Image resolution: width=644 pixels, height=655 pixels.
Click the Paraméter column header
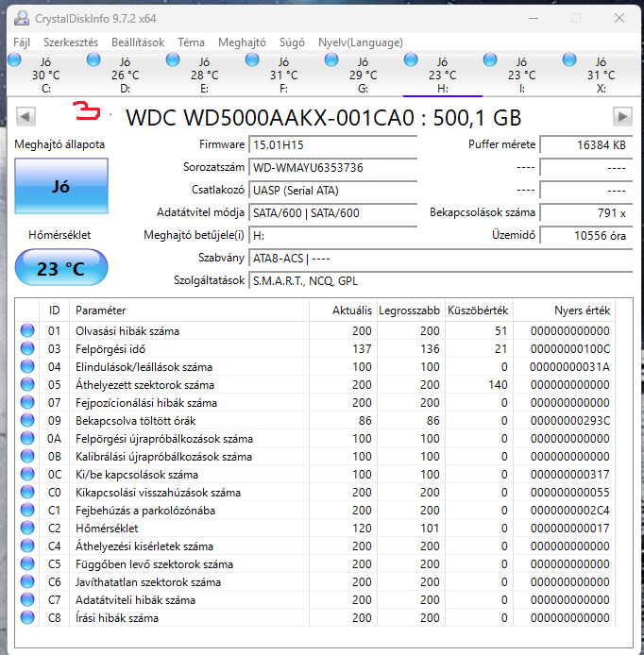(189, 311)
